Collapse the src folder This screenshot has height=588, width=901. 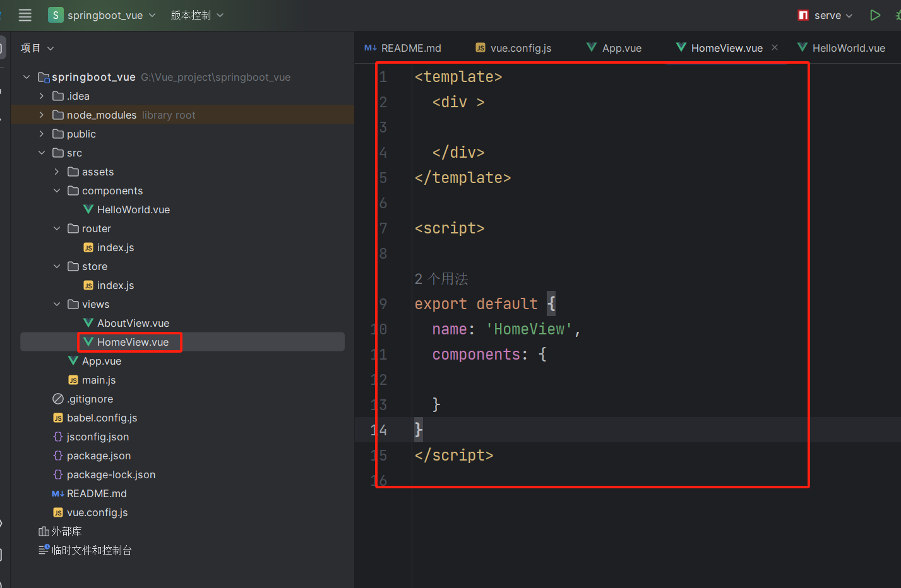tap(42, 153)
